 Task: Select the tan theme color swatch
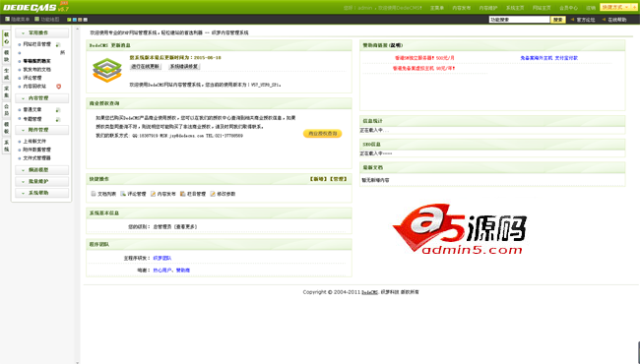[x=80, y=19]
